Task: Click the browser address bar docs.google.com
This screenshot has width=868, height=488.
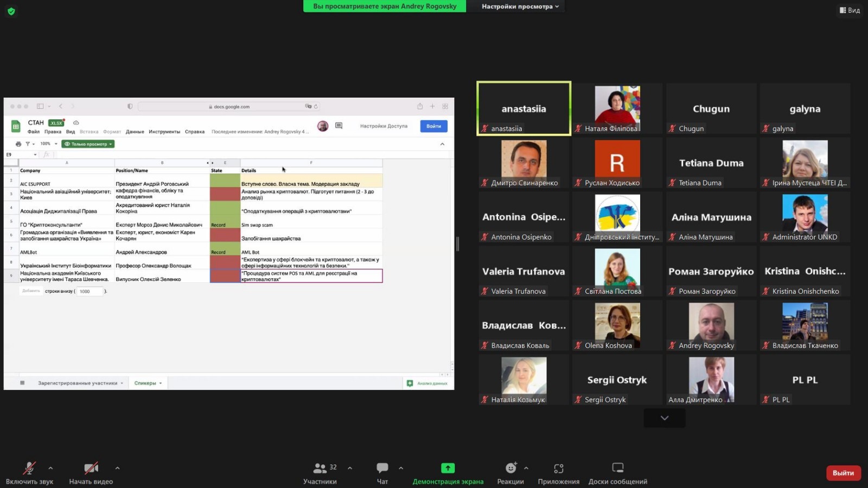Action: coord(230,106)
